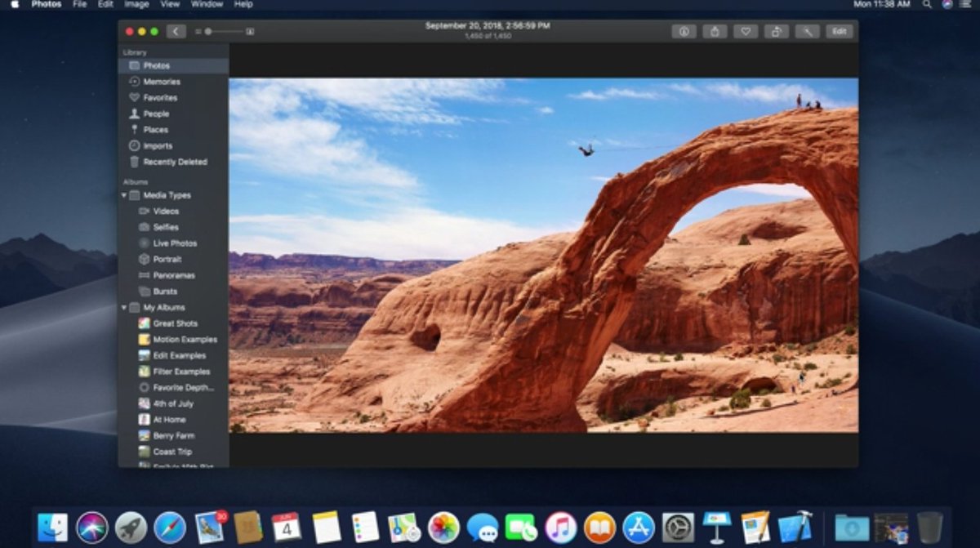
Task: Open the Great Shots album
Action: coord(173,323)
